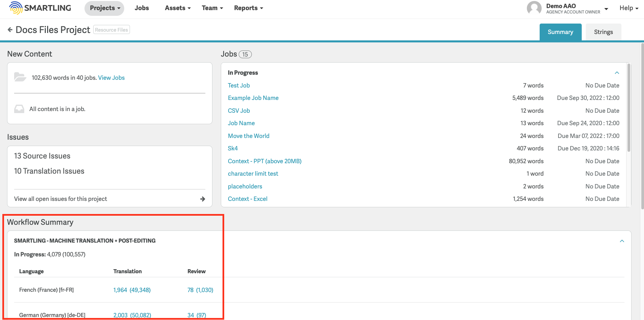Click the Resource Files tag

(111, 30)
